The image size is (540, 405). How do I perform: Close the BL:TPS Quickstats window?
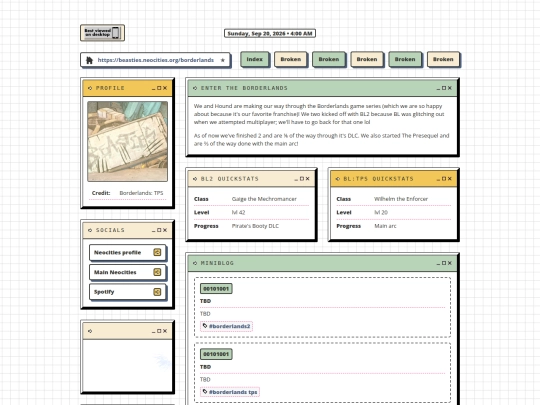450,179
